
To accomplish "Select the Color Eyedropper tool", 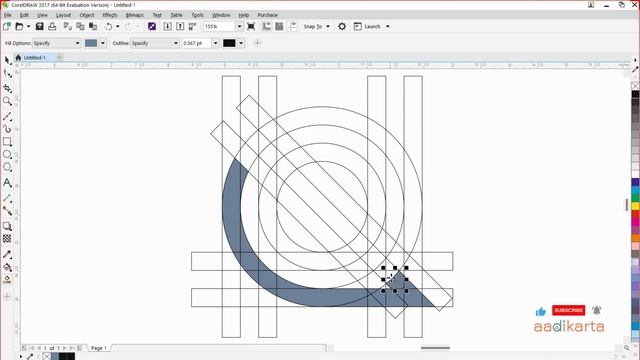I will click(x=7, y=254).
